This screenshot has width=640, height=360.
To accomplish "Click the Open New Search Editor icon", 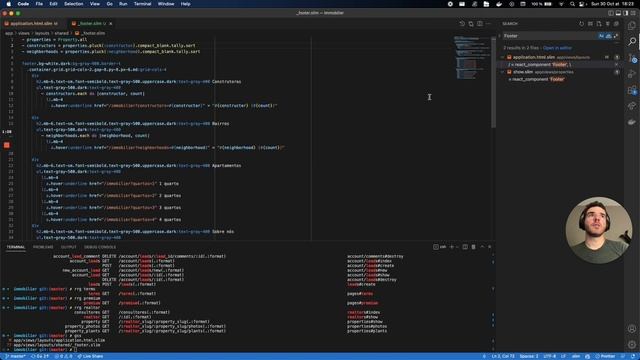I will (599, 24).
